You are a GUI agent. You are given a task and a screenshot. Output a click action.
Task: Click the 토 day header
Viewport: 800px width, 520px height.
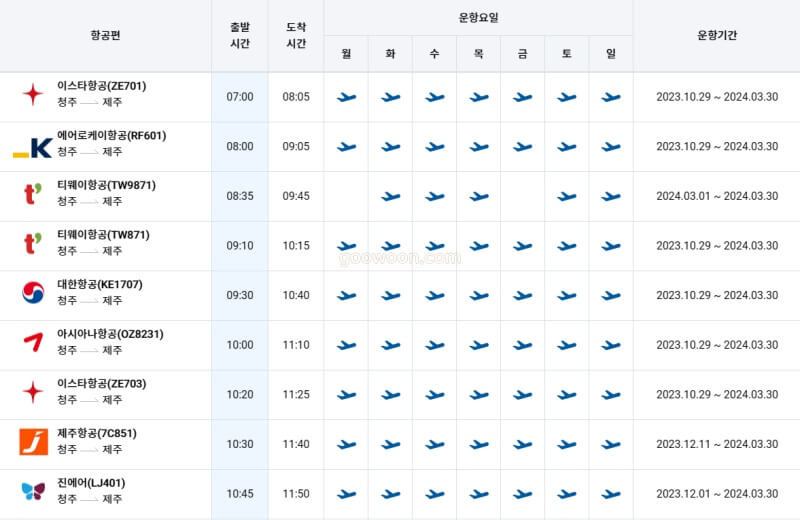coord(567,54)
